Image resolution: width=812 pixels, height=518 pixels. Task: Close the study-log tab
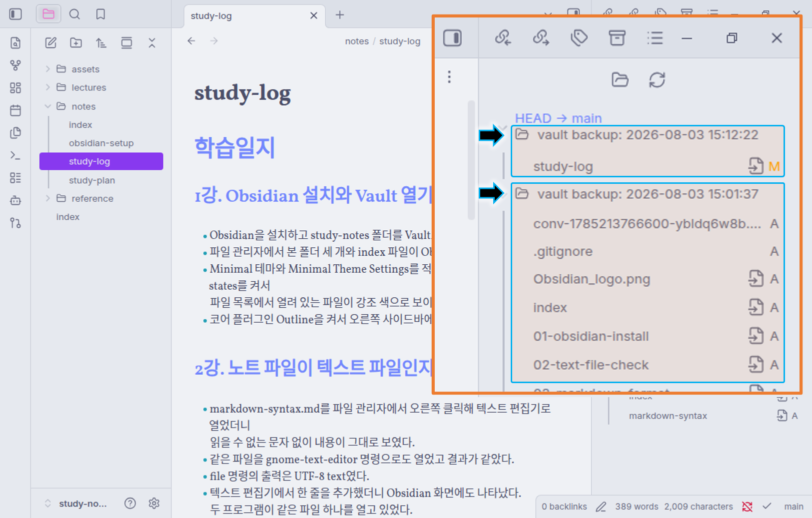314,16
